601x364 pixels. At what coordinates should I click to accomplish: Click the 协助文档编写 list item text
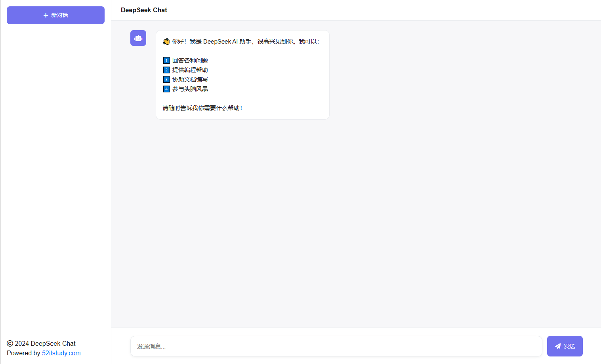click(x=190, y=80)
